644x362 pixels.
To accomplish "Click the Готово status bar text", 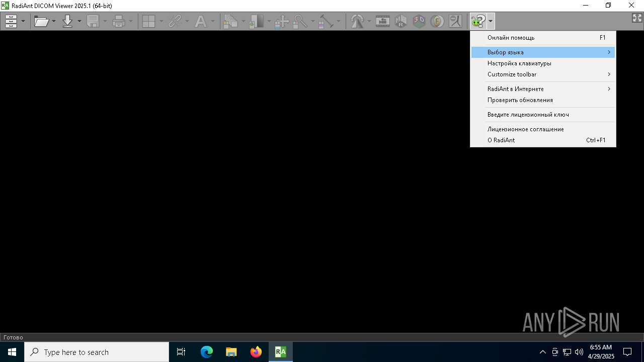I will pos(13,337).
